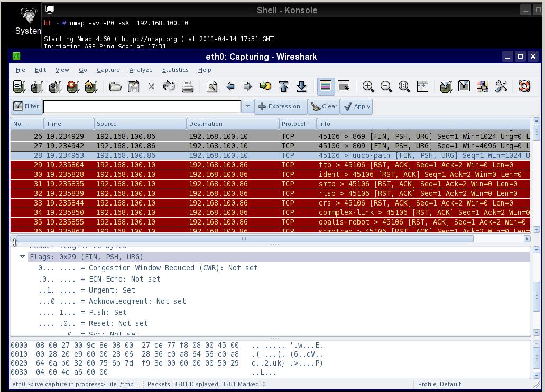Zoom in toolbar icon
This screenshot has width=545, height=392.
point(368,87)
